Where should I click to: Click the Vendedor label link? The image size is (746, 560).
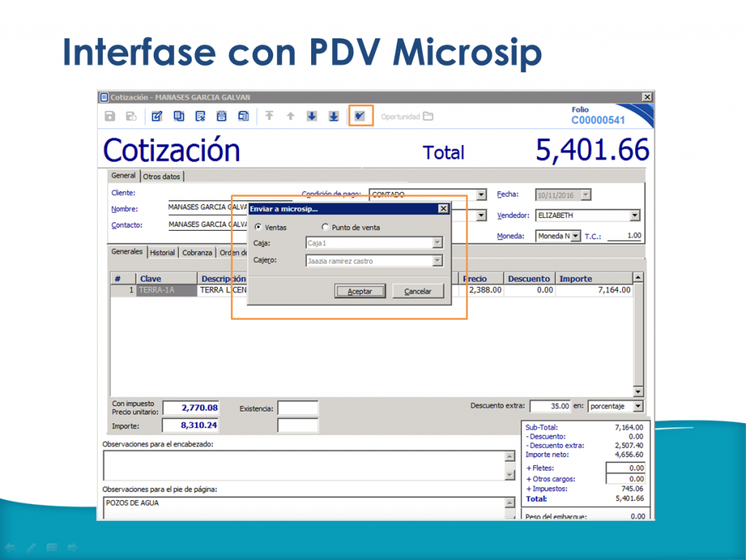[513, 216]
